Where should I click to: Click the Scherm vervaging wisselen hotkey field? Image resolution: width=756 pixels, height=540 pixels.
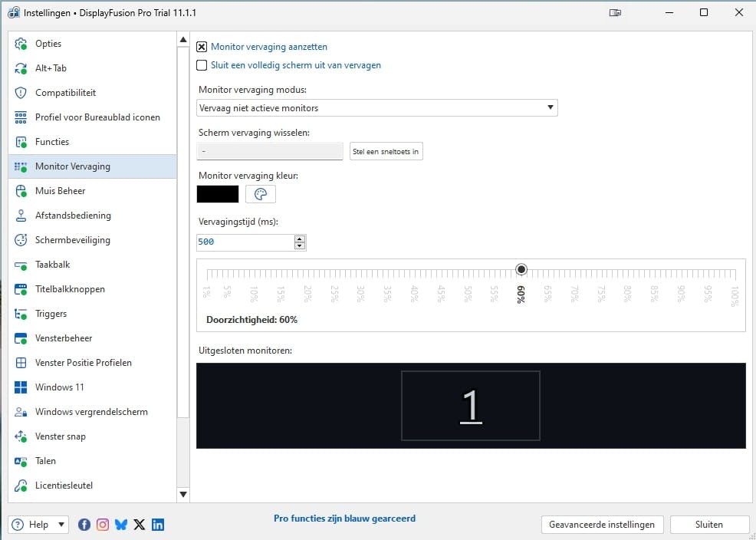tap(270, 151)
